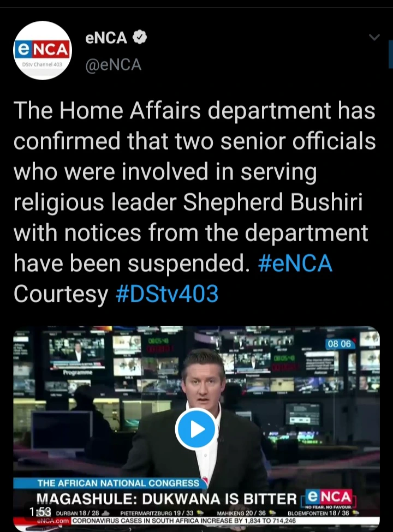
Task: Visit the @eNCA handle
Action: pyautogui.click(x=113, y=64)
